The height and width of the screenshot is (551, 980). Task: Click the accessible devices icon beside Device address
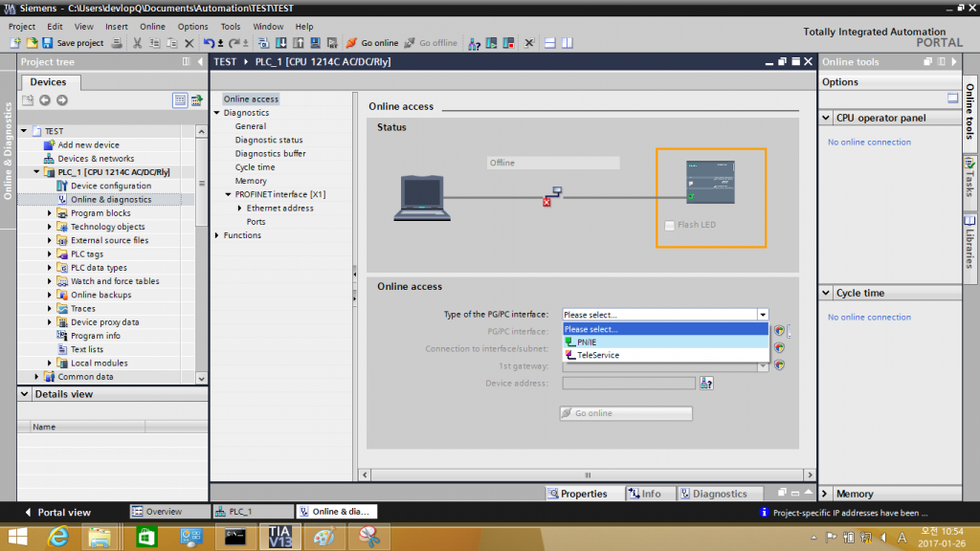(706, 383)
